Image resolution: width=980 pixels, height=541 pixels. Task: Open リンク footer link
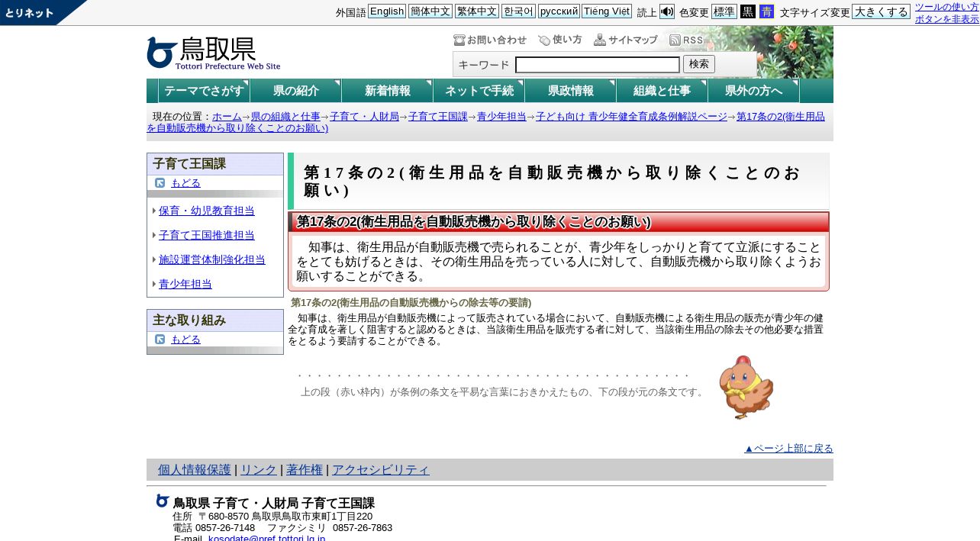[x=259, y=470]
